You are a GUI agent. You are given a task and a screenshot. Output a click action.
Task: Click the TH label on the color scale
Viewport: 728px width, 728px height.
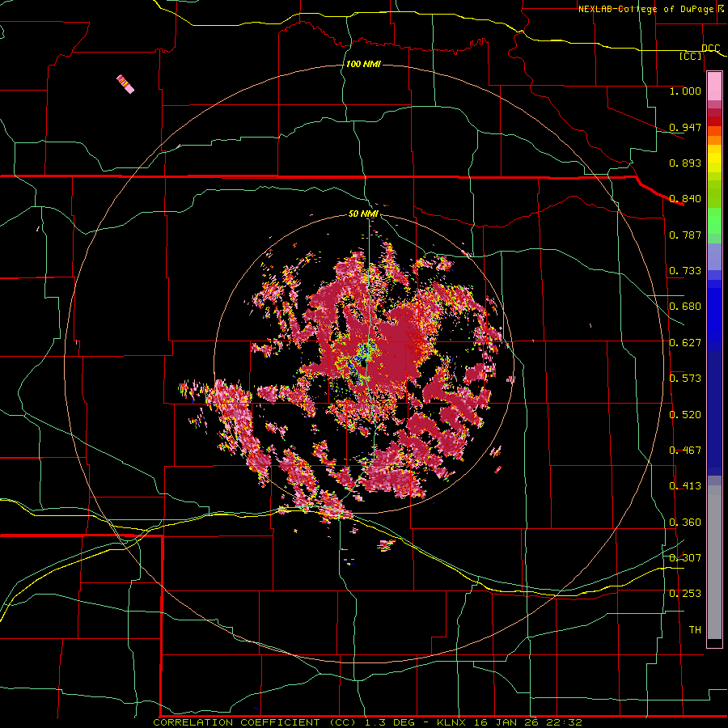695,630
